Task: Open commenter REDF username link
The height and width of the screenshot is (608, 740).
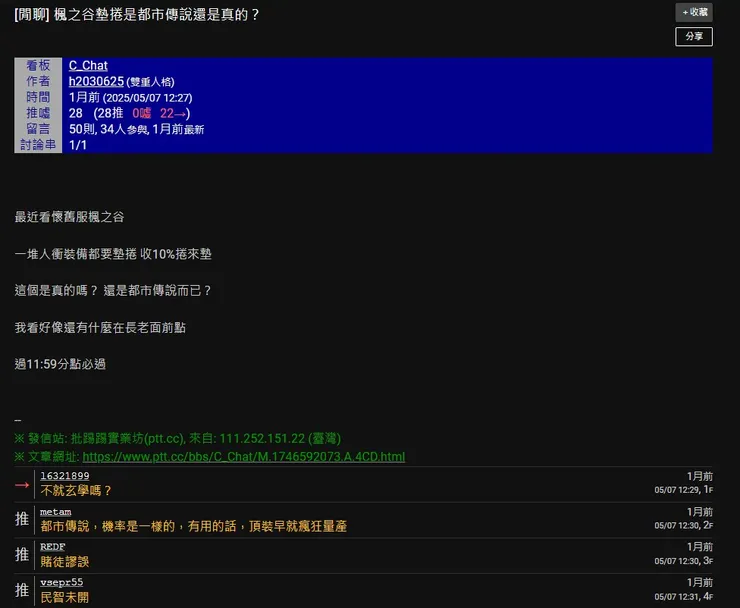Action: pyautogui.click(x=52, y=547)
